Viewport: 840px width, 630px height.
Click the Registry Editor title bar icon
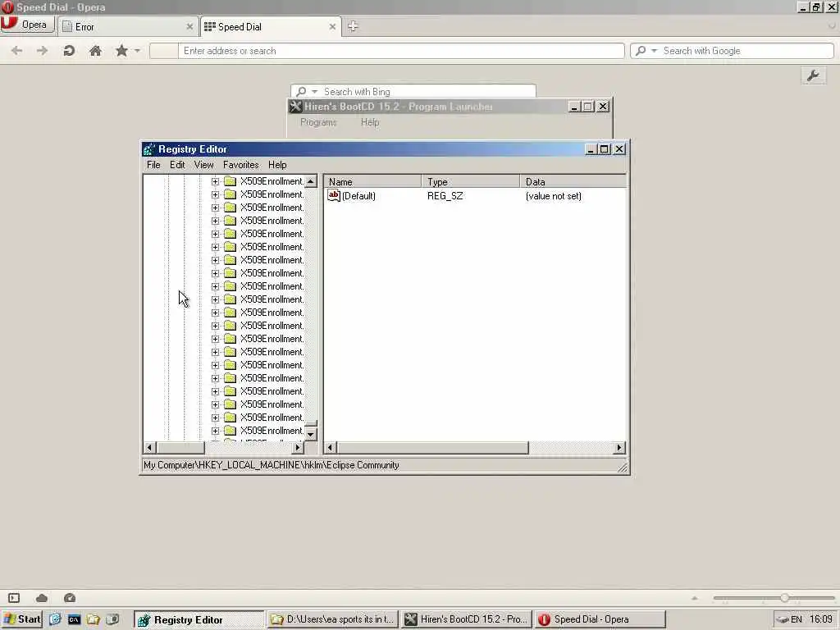149,149
